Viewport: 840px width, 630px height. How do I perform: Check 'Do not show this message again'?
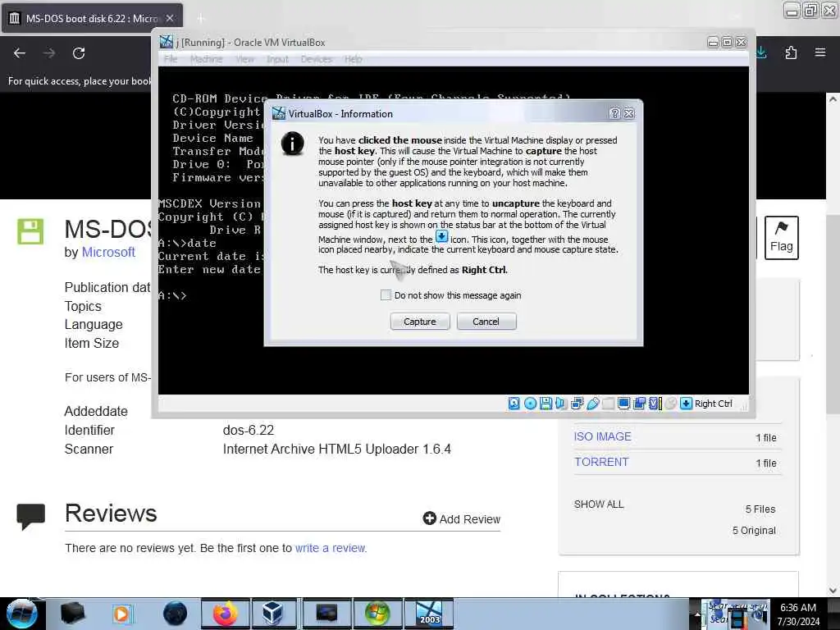(x=386, y=295)
